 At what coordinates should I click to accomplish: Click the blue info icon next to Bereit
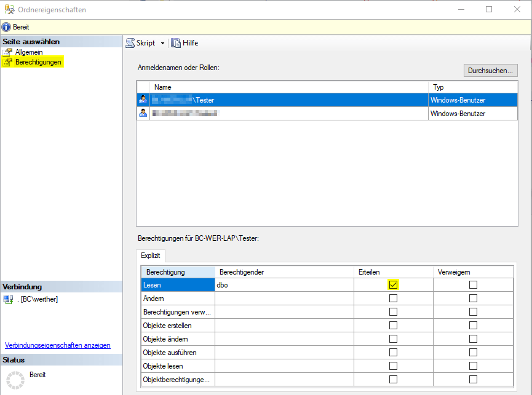pos(6,27)
